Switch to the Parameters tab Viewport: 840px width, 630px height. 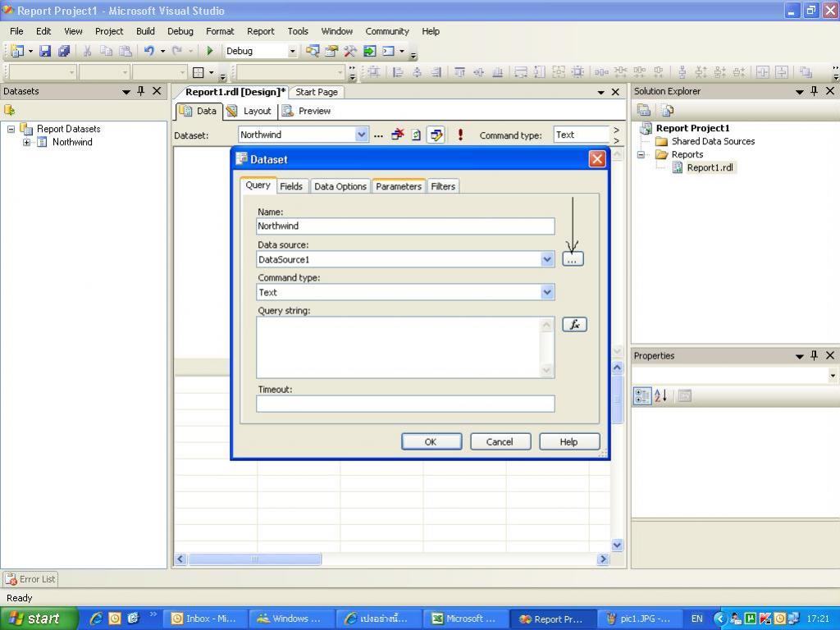pyautogui.click(x=399, y=186)
